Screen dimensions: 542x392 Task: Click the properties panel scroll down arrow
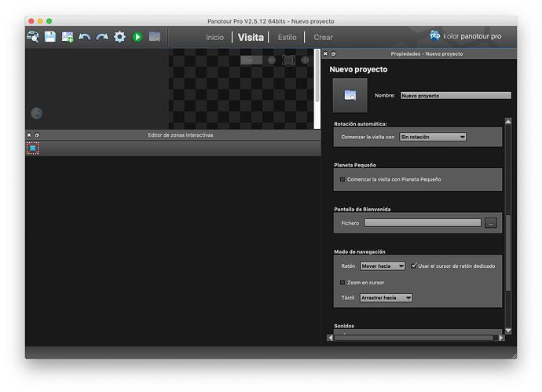(x=508, y=331)
